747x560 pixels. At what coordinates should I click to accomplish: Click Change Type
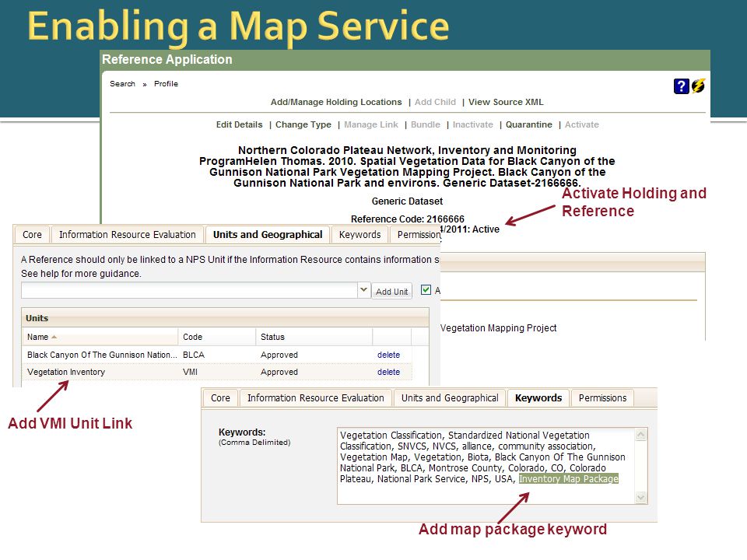click(303, 124)
